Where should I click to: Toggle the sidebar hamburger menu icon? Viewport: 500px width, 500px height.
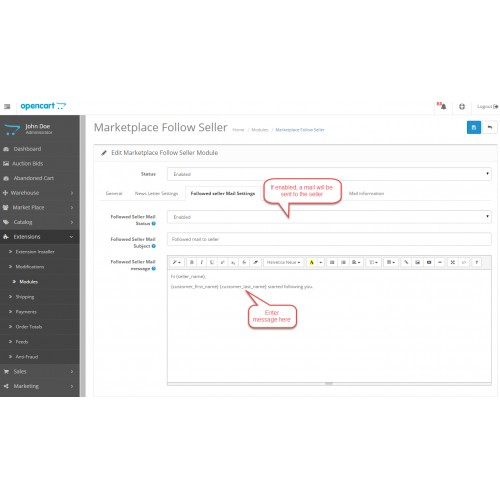[7, 107]
